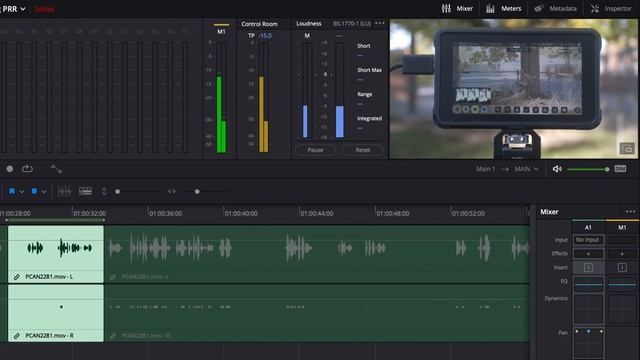Click the TP -15.0 value
Viewport: 640px width, 360px height.
pyautogui.click(x=265, y=36)
